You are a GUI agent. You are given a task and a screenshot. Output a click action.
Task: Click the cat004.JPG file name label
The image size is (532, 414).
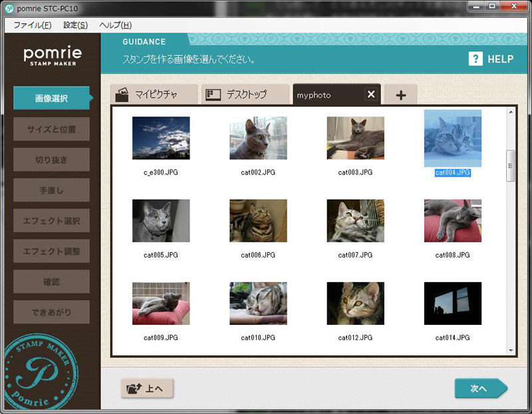pos(453,172)
